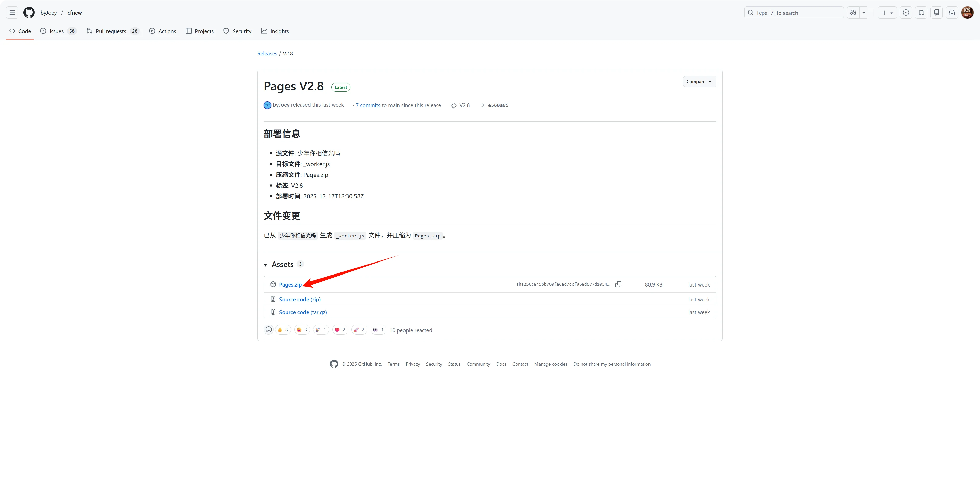Copy the Pages.zip sha256 hash
Image resolution: width=980 pixels, height=500 pixels.
pyautogui.click(x=618, y=284)
